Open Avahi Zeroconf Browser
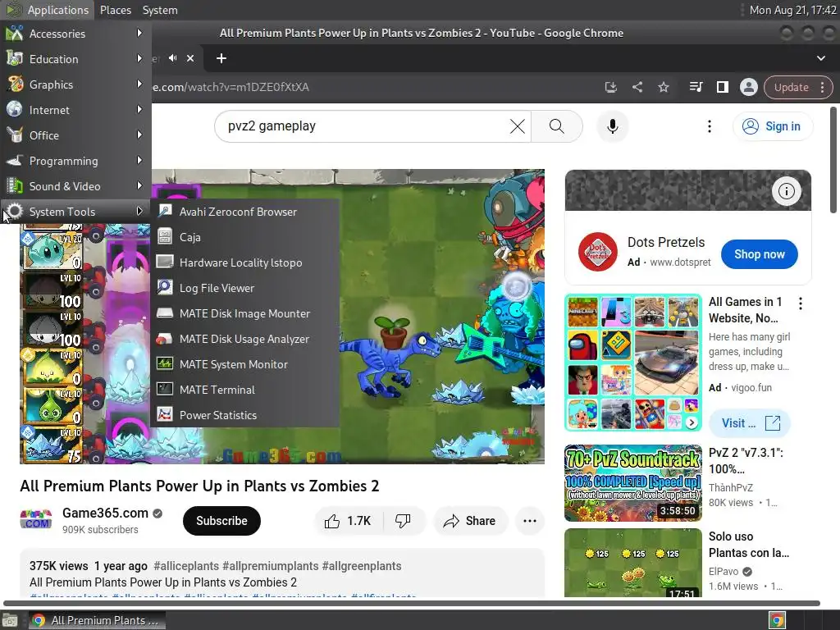This screenshot has width=840, height=630. [244, 212]
